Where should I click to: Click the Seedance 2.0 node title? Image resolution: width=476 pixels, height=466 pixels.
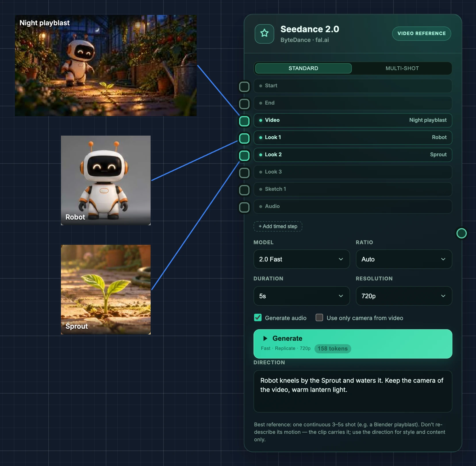(310, 29)
